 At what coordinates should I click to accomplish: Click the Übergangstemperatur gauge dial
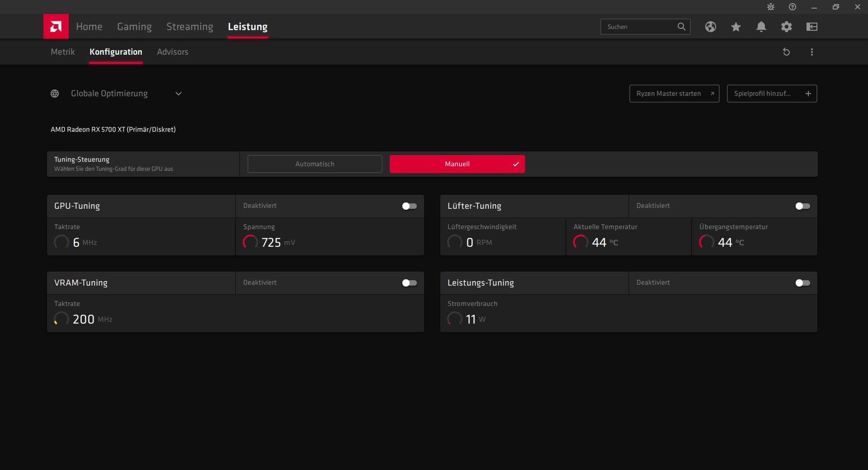click(x=707, y=242)
